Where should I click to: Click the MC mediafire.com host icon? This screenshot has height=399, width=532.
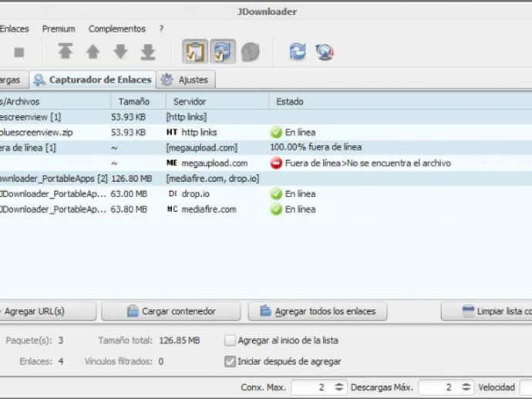pyautogui.click(x=172, y=210)
